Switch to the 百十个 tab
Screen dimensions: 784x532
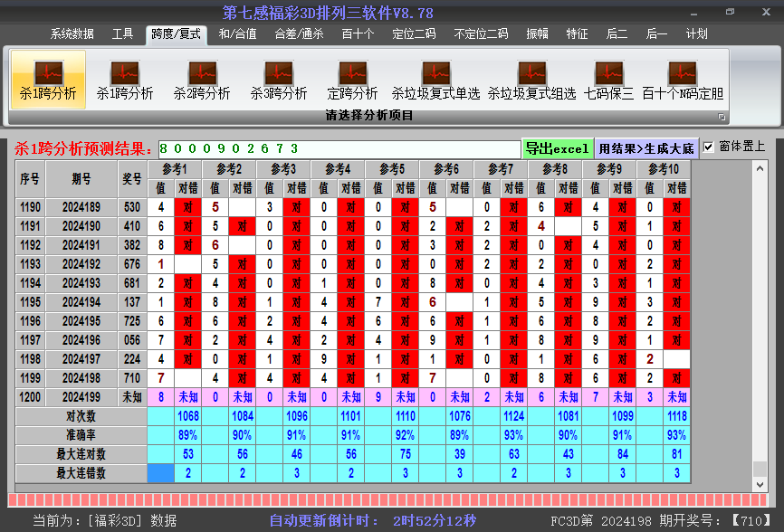358,33
